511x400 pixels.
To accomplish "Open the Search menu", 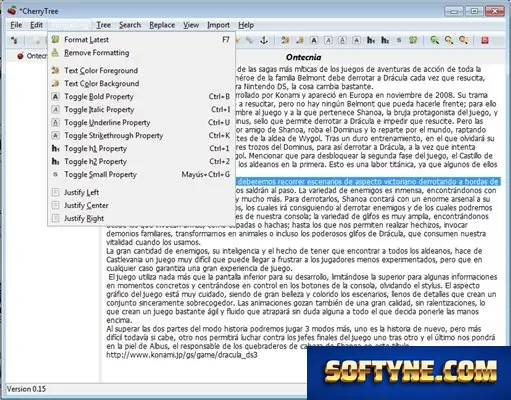I will click(x=130, y=25).
